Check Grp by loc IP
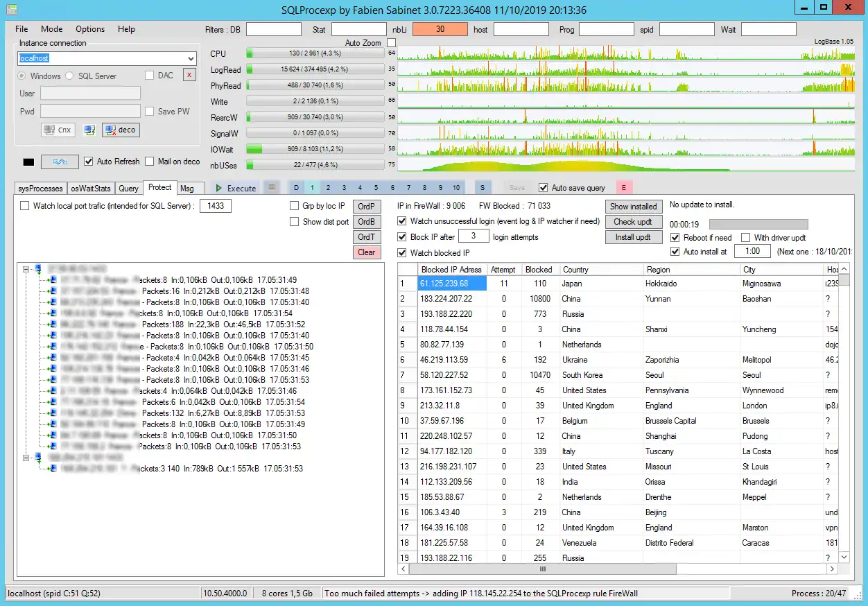The width and height of the screenshot is (868, 606). point(294,206)
